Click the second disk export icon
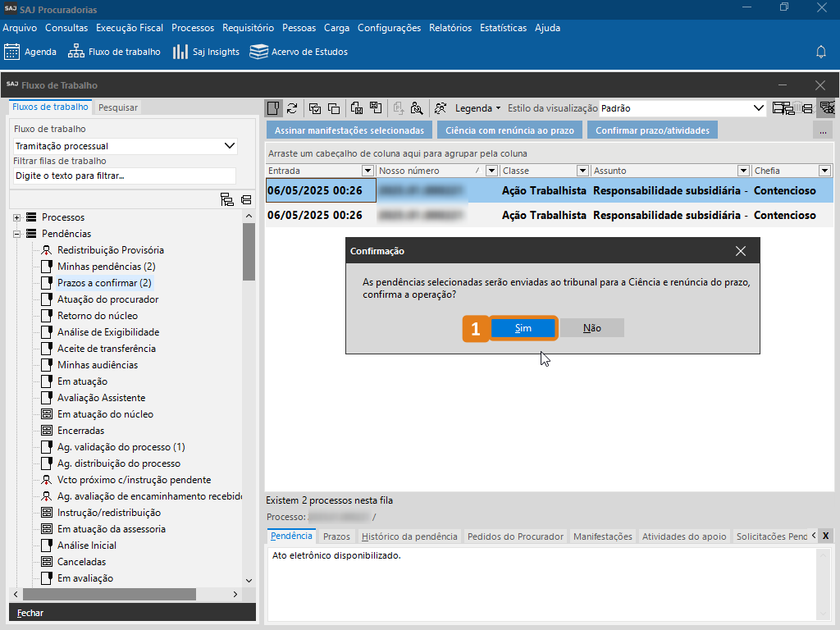This screenshot has width=840, height=630. 376,108
